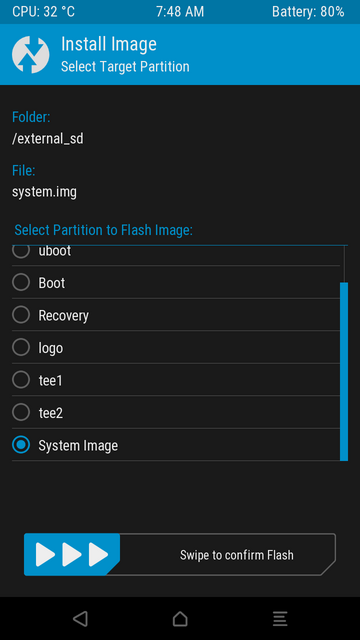This screenshot has height=640, width=360.
Task: Open the log menu icon with three lines
Action: point(280,619)
